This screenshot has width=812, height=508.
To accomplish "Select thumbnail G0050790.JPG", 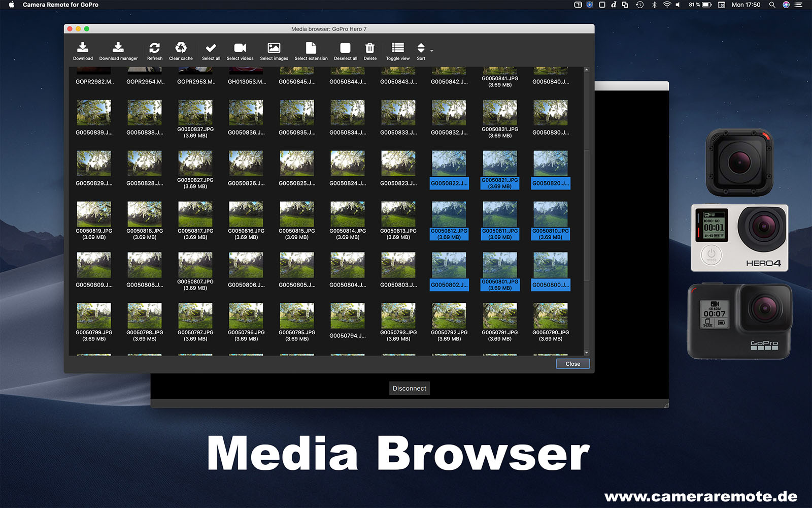I will tap(551, 316).
